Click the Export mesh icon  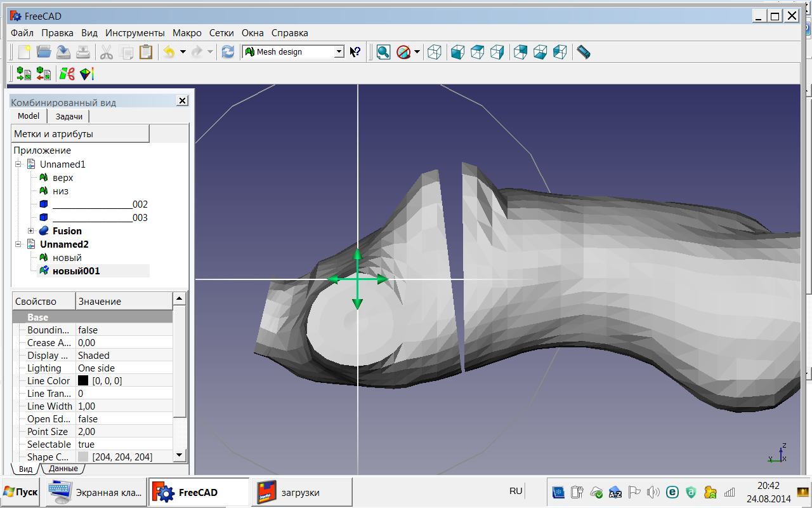(x=44, y=74)
